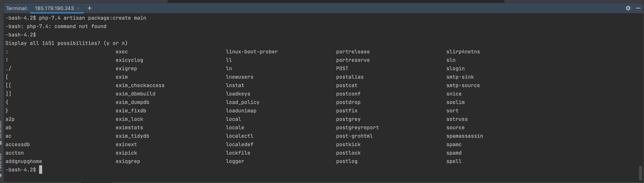The height and width of the screenshot is (183, 644).
Task: Hide the Terminal tool window
Action: (x=637, y=8)
